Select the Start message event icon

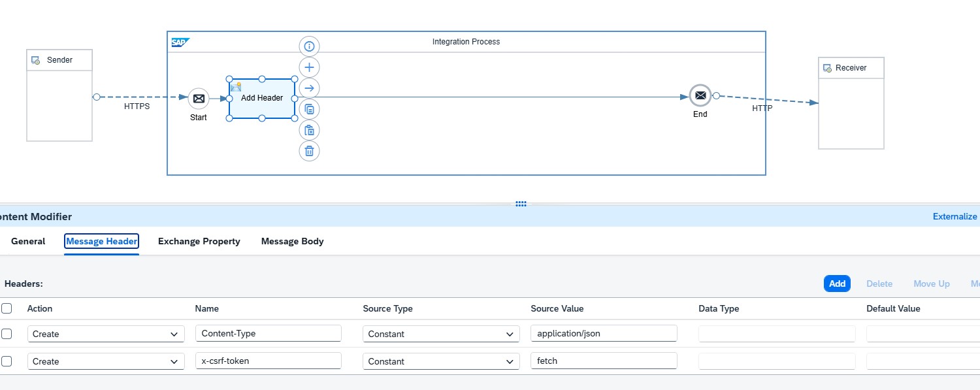point(199,99)
